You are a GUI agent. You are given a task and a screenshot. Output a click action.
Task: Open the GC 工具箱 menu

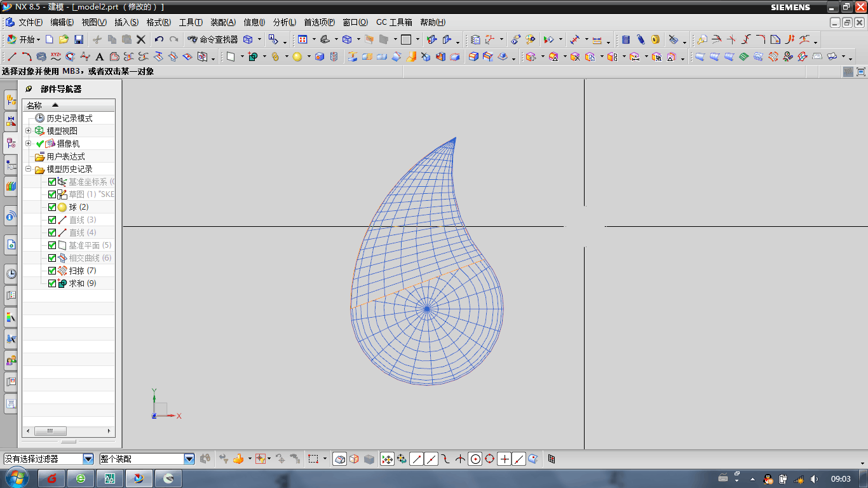click(394, 22)
